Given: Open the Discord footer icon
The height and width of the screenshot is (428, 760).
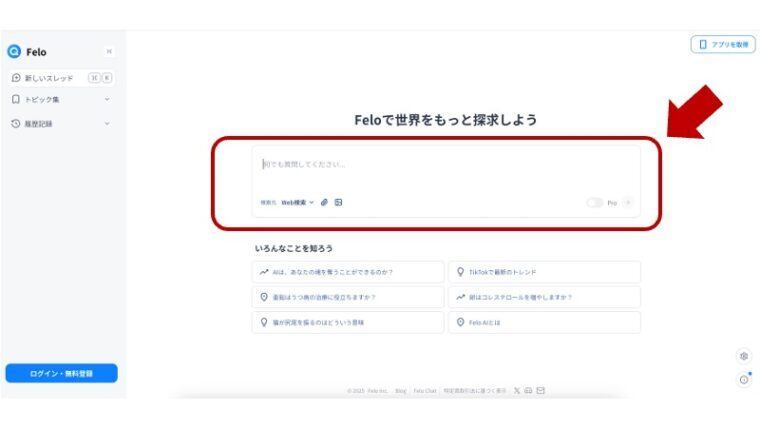Looking at the screenshot, I should point(528,391).
